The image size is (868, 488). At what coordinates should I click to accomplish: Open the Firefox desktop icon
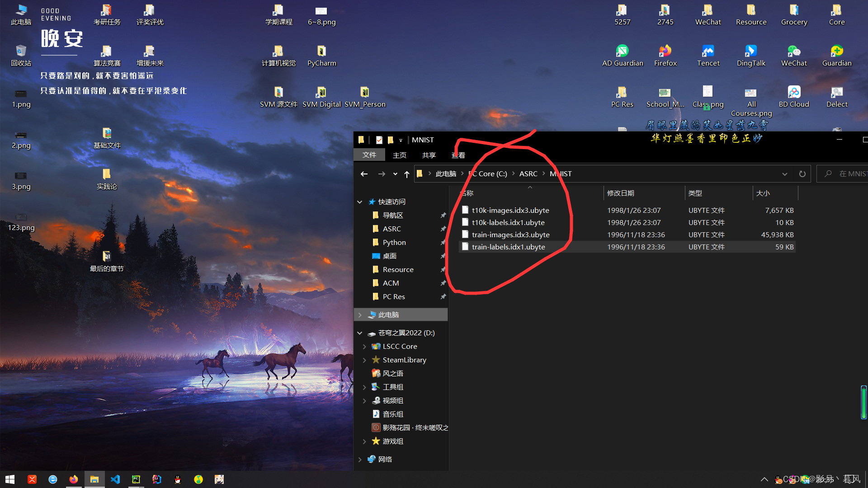point(665,56)
